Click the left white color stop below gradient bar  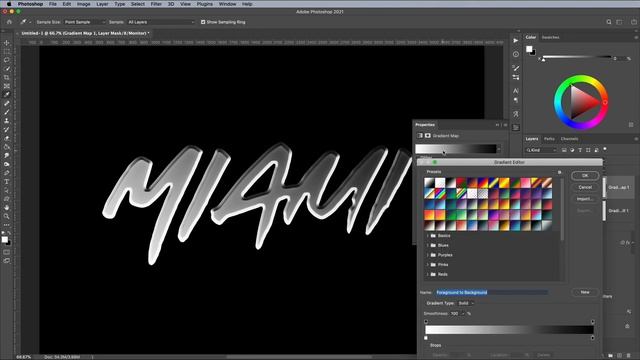pos(426,338)
